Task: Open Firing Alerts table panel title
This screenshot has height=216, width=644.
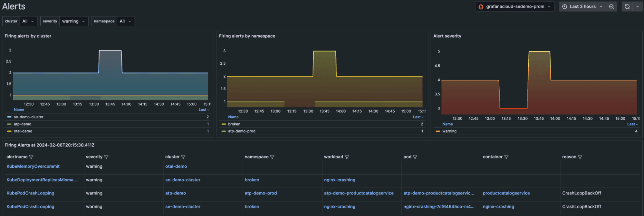Action: (50, 145)
